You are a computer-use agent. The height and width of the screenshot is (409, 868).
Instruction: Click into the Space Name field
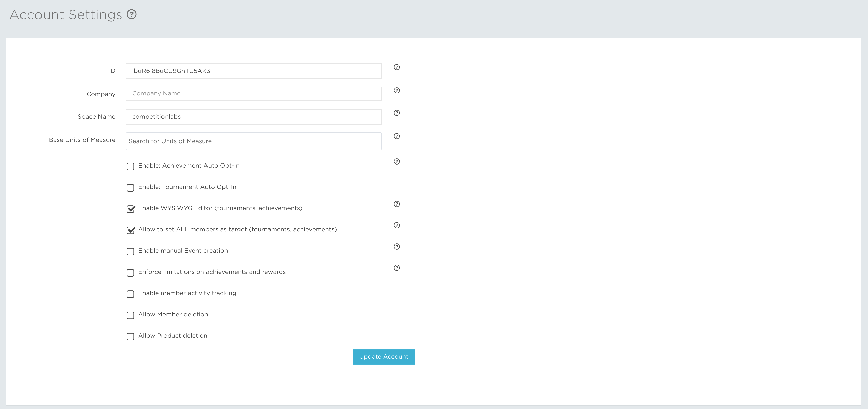coord(253,117)
